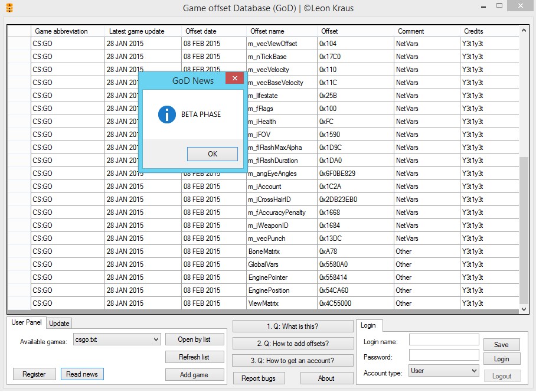This screenshot has height=392, width=536.
Task: Expand the Available games dropdown showing csgo.txt
Action: (x=117, y=339)
